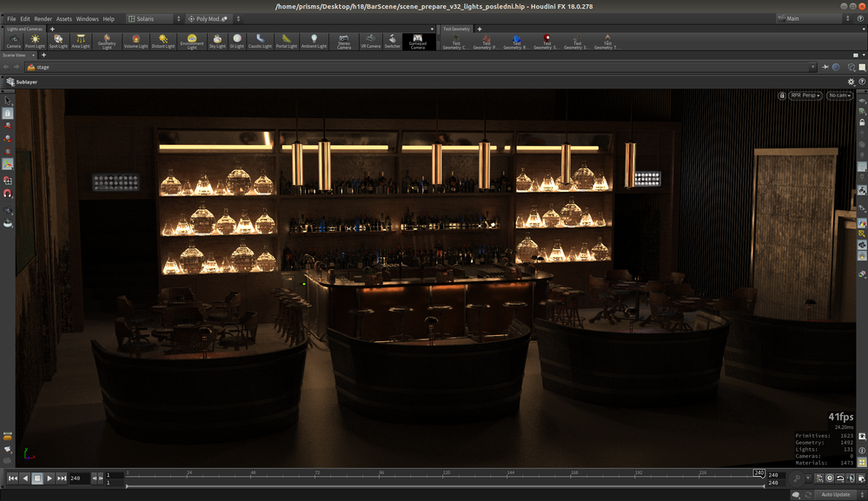Open the viewport display options gear
The width and height of the screenshot is (868, 501).
[x=851, y=82]
